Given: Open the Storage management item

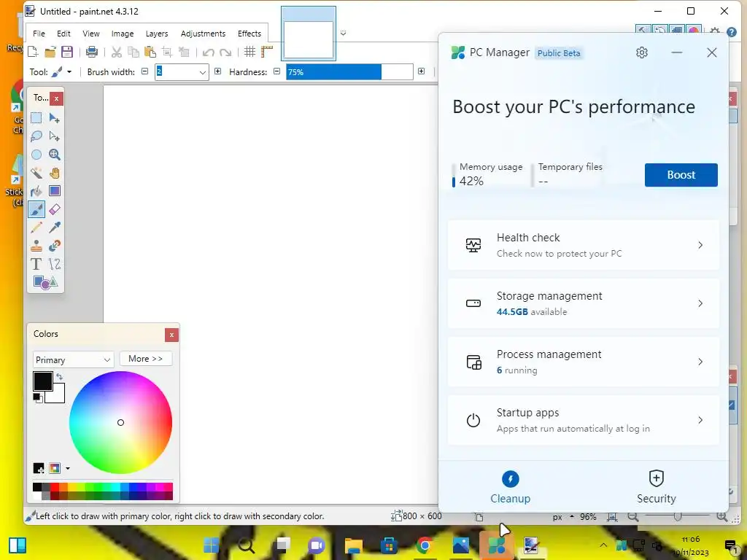Looking at the screenshot, I should point(584,303).
